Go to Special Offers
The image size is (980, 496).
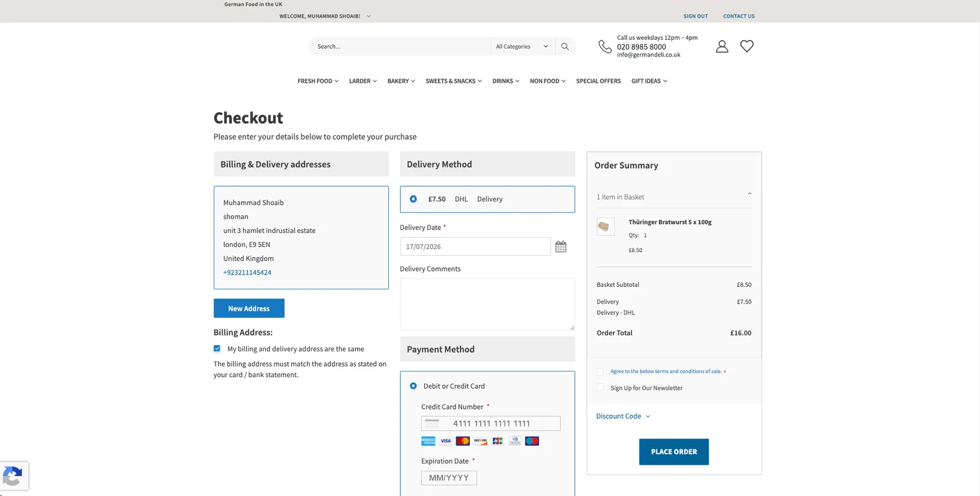coord(598,81)
